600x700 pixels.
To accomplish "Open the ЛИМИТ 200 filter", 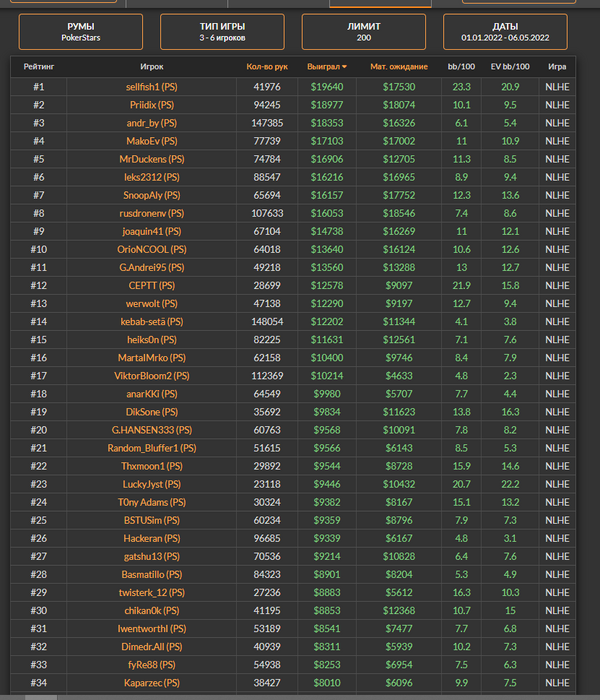I will pos(364,32).
